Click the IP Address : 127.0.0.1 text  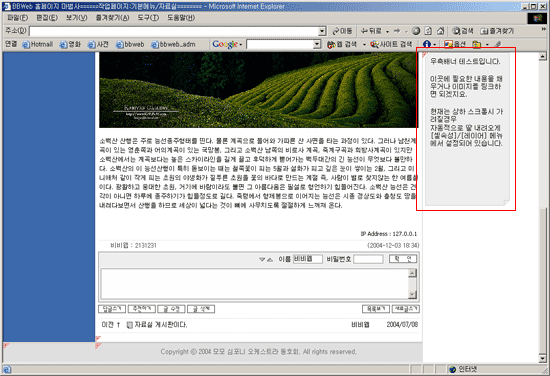(389, 234)
